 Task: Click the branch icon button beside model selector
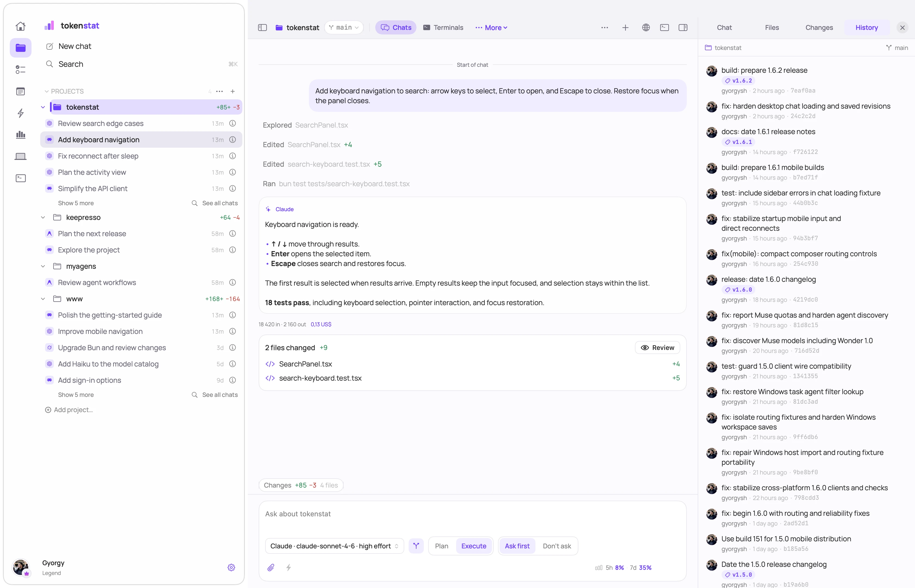pyautogui.click(x=416, y=546)
